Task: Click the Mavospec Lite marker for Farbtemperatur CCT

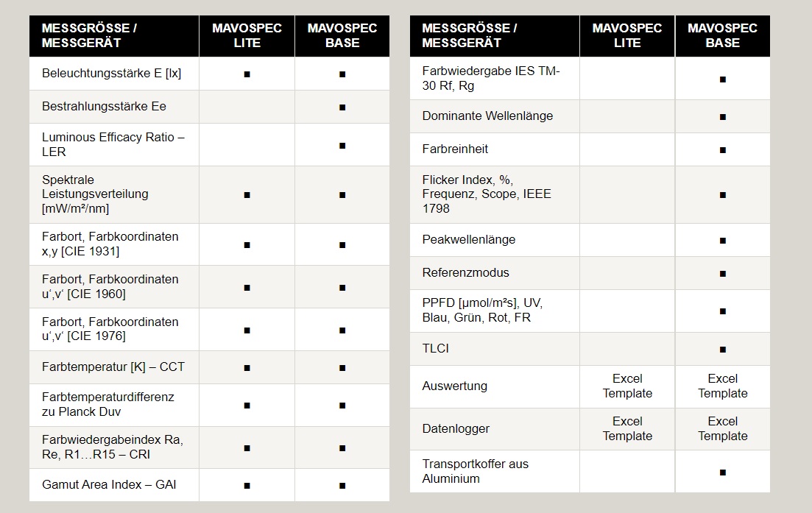Action: [x=247, y=367]
